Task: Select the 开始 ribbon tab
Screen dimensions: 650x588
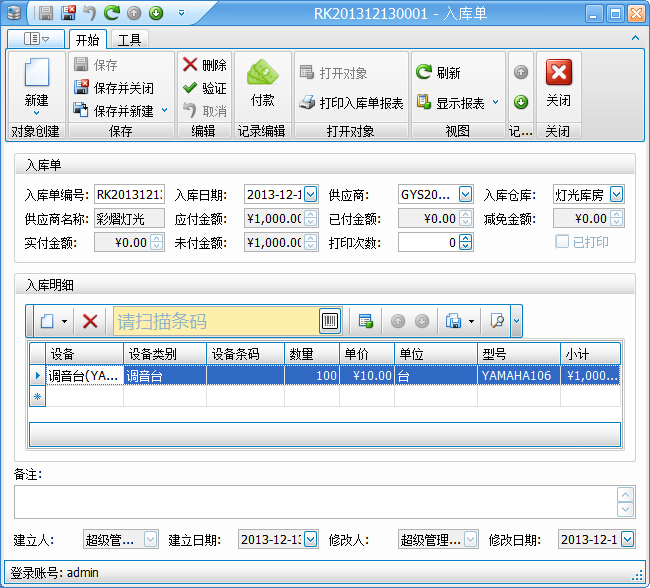Action: 87,40
